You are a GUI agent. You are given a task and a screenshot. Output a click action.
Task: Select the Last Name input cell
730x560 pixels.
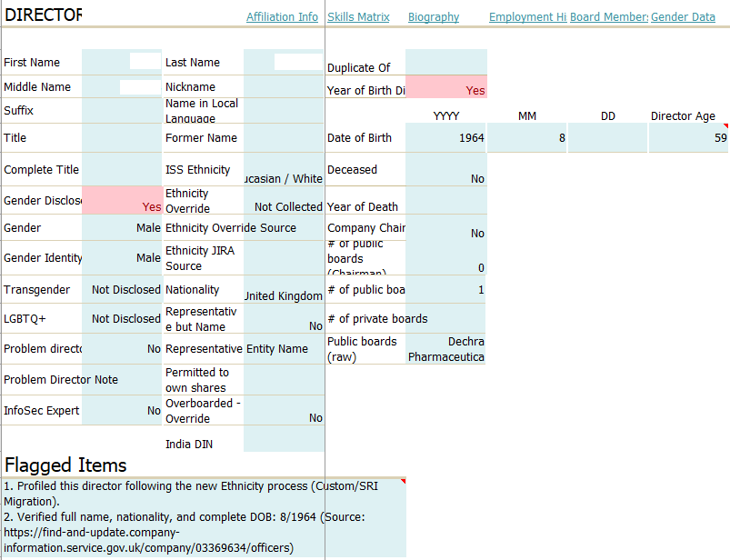[x=283, y=62]
